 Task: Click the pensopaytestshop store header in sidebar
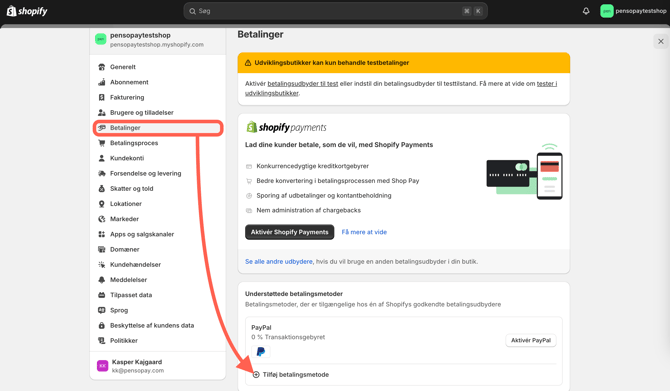coord(158,39)
